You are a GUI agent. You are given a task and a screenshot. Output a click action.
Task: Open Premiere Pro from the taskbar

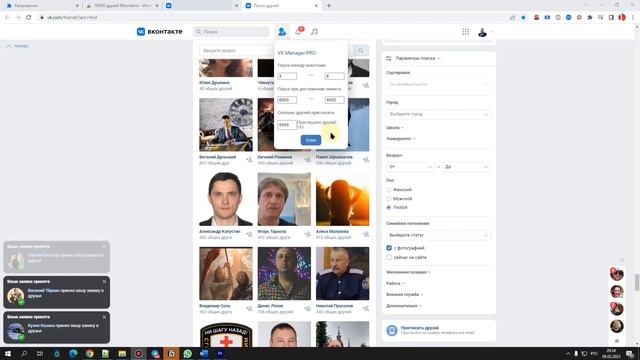pyautogui.click(x=220, y=353)
